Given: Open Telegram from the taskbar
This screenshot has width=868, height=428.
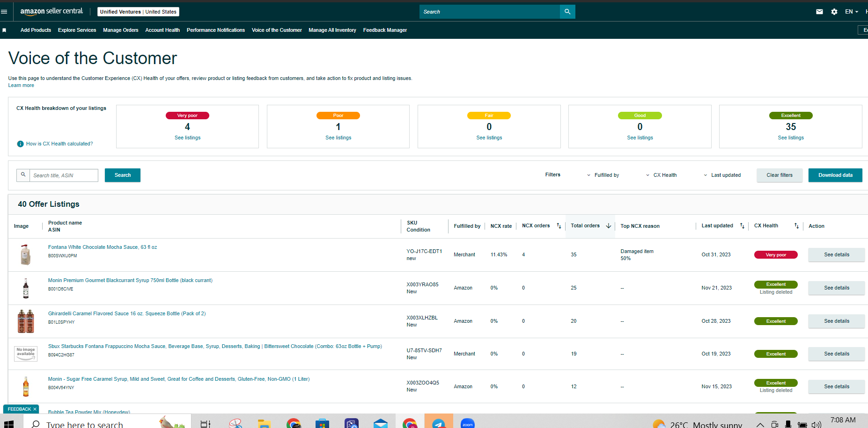Looking at the screenshot, I should coord(439,422).
